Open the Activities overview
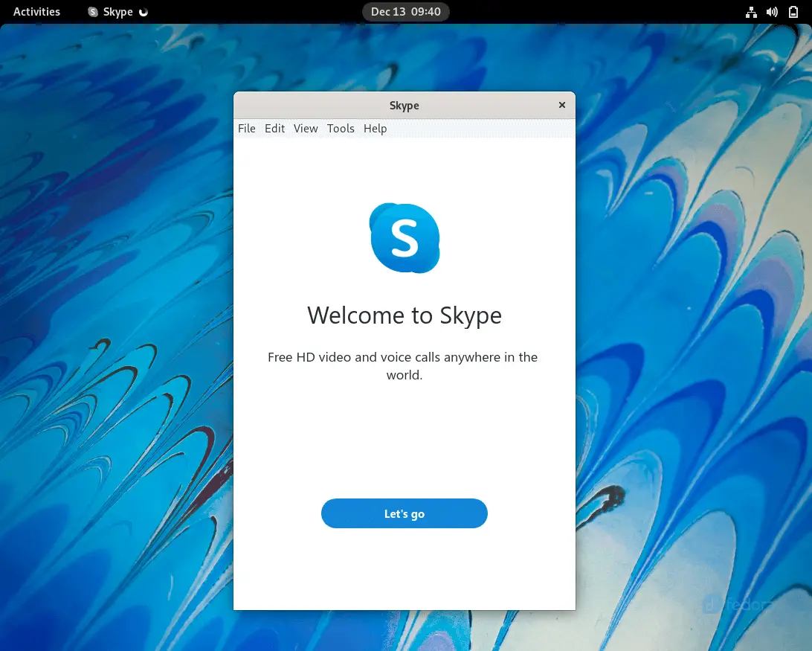This screenshot has width=812, height=651. [36, 11]
